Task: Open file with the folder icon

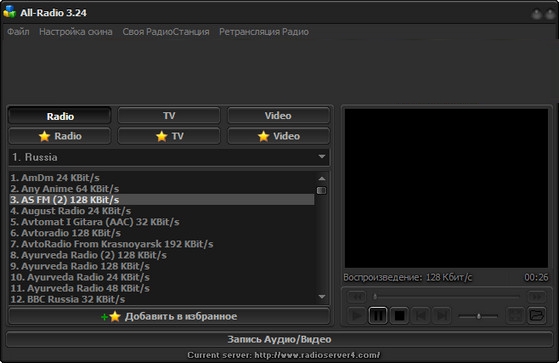Action: (537, 316)
